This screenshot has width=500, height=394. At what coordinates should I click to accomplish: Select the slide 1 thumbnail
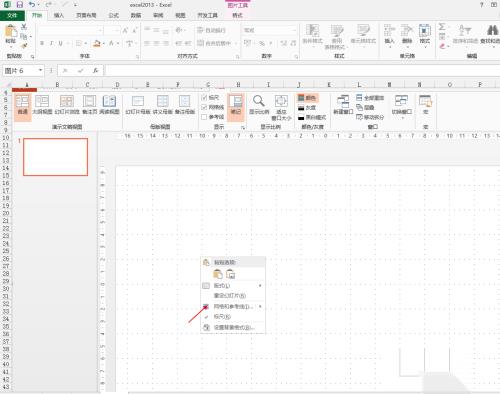click(56, 157)
